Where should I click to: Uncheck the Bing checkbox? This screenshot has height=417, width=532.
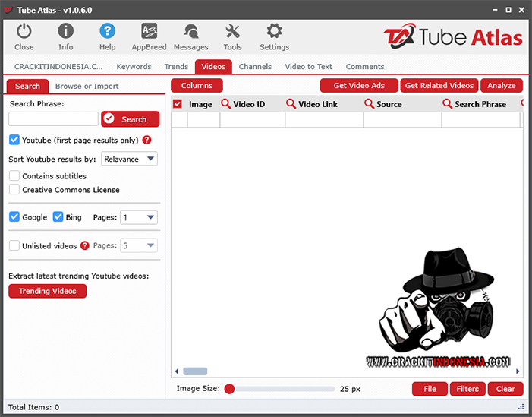[x=58, y=217]
